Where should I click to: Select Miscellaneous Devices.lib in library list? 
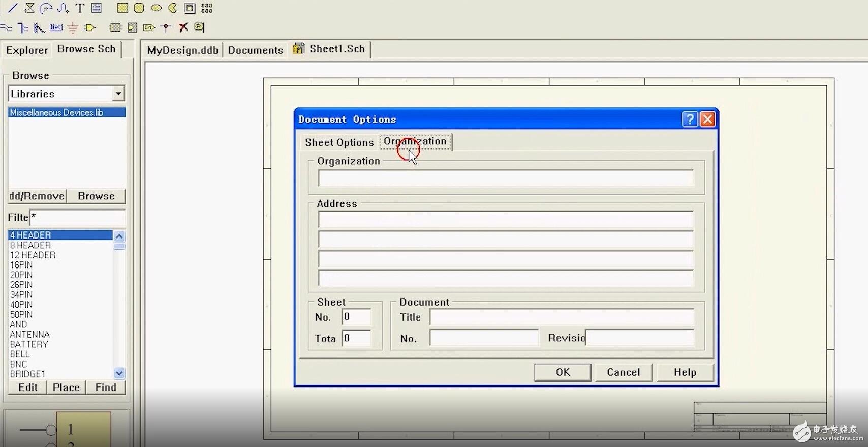coord(67,112)
